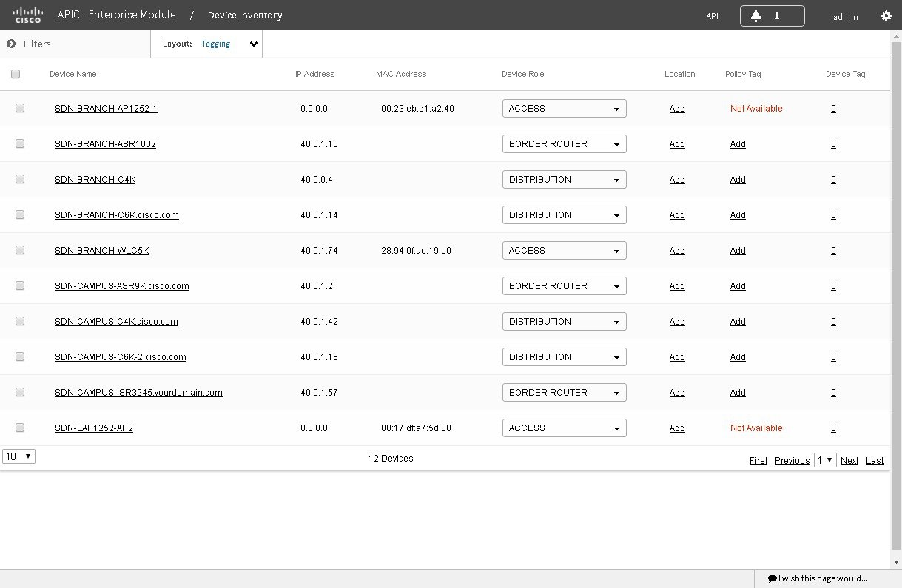Check the SDN-BRANCH-WLC5K row checkbox
This screenshot has height=588, width=902.
tap(20, 250)
